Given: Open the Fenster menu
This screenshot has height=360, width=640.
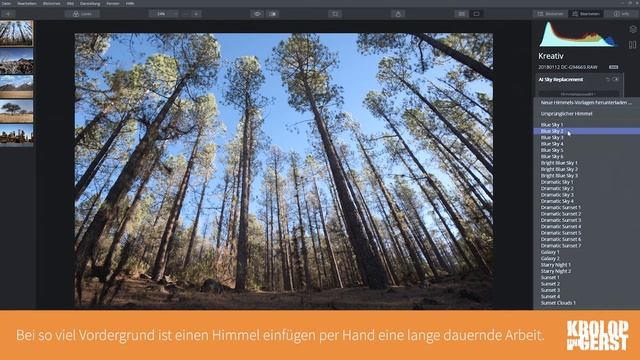Looking at the screenshot, I should (113, 3).
